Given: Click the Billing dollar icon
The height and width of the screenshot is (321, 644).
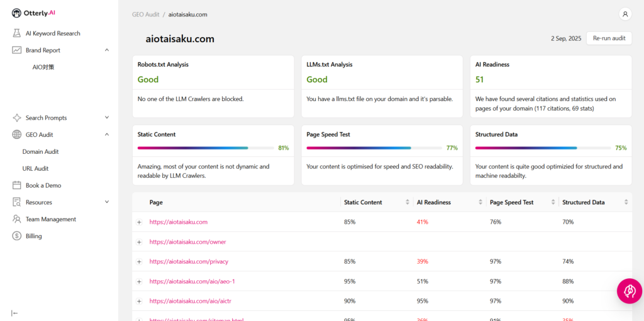Looking at the screenshot, I should (x=17, y=236).
